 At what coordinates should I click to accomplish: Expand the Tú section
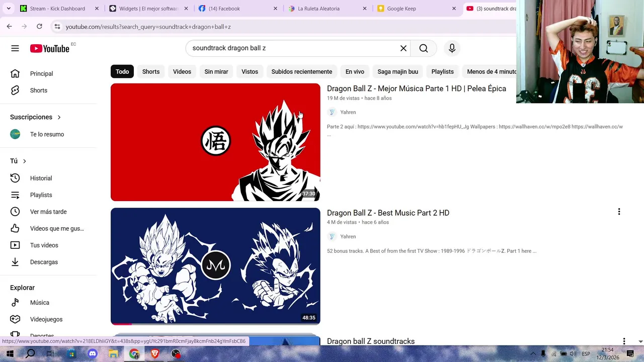pos(18,161)
